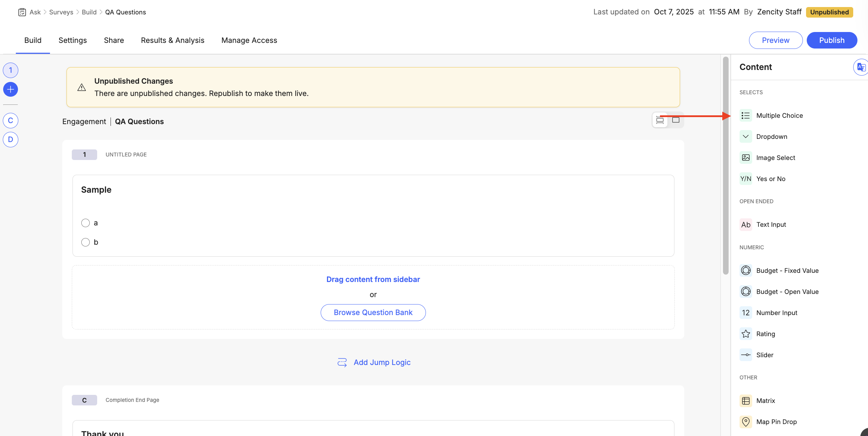Pick the Text Input (Ab) icon
Image resolution: width=868 pixels, height=436 pixels.
(746, 224)
